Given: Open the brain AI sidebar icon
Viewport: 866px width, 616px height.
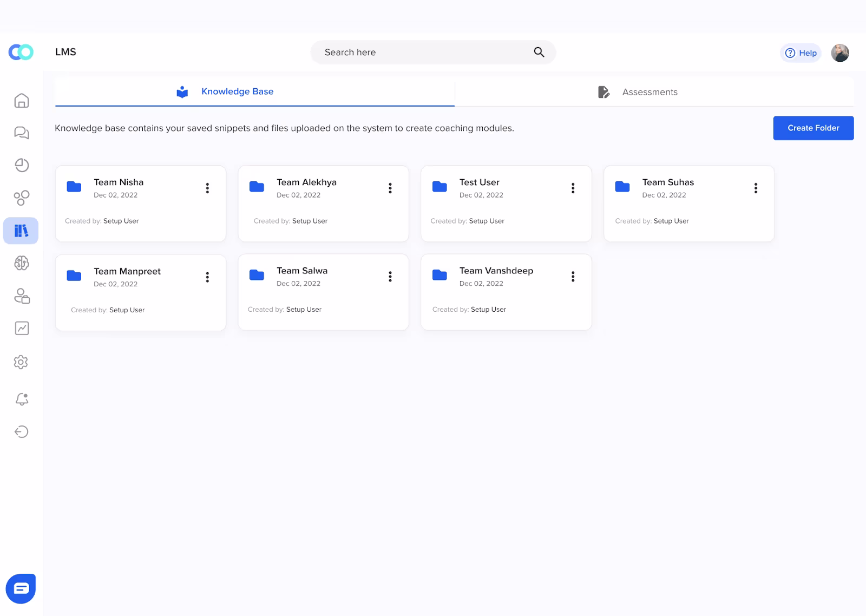Looking at the screenshot, I should (22, 263).
